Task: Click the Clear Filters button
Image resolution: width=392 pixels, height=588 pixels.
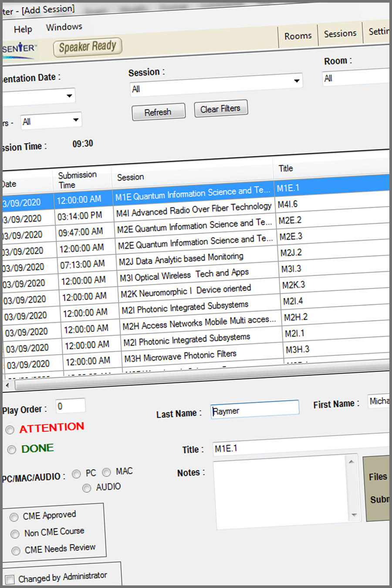Action: (220, 109)
